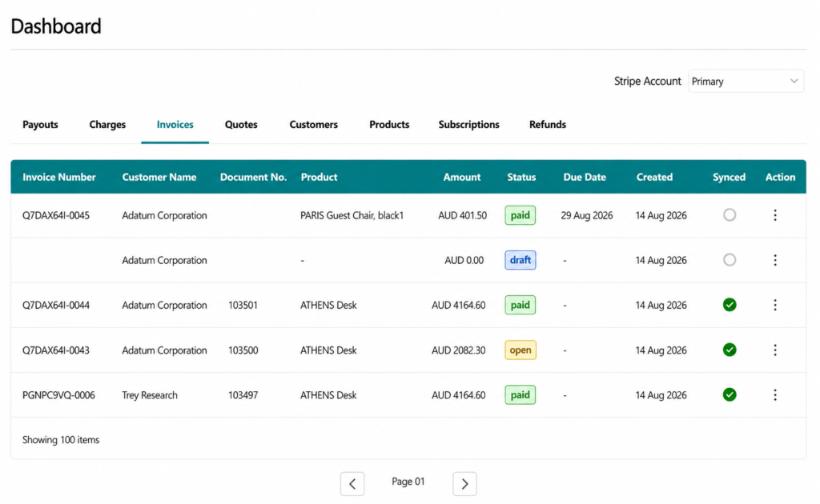Click synced green check for invoice Q7DAX64I-0044

(730, 305)
